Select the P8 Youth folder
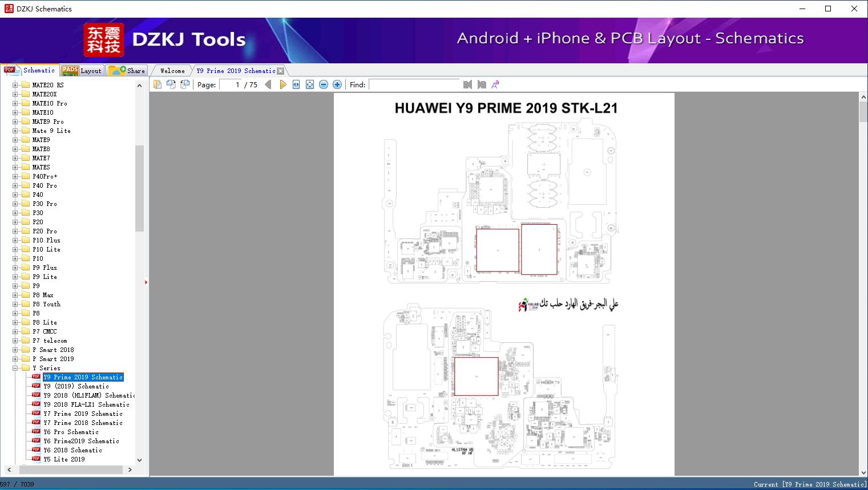Image resolution: width=868 pixels, height=490 pixels. point(46,304)
